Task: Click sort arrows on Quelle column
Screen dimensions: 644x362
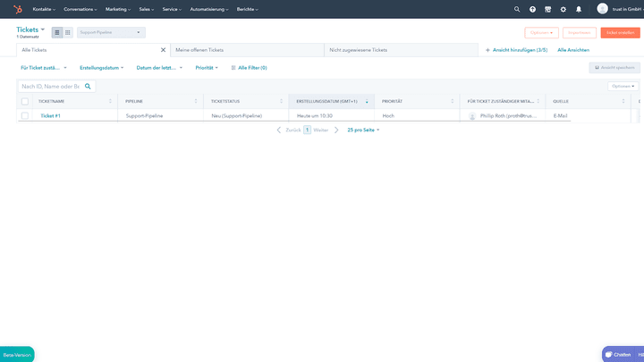Action: click(623, 101)
